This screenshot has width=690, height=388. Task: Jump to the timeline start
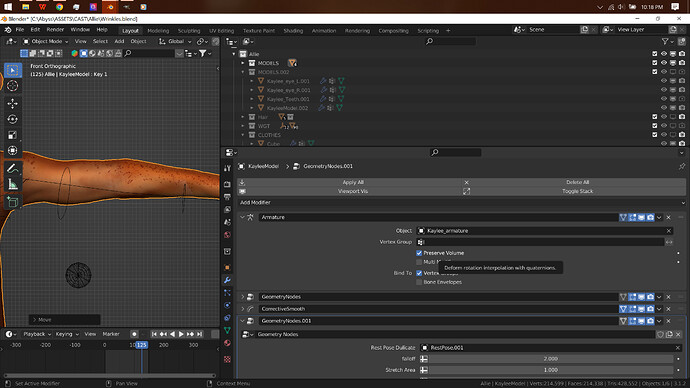(154, 334)
